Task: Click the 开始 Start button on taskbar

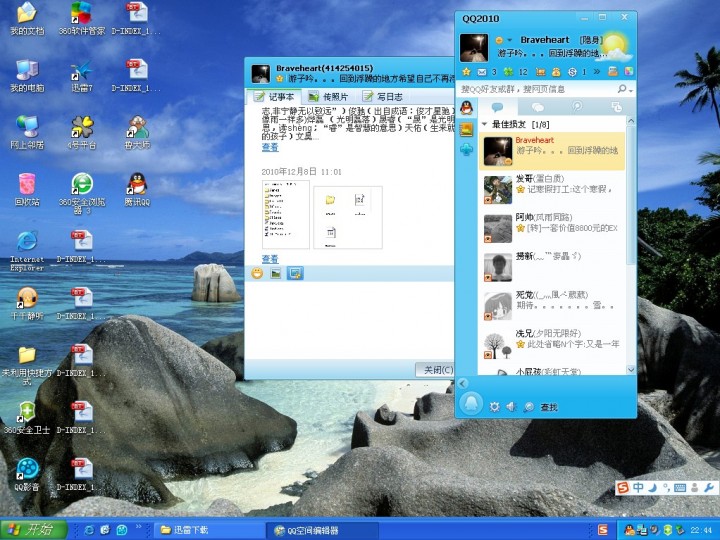Action: (33, 529)
